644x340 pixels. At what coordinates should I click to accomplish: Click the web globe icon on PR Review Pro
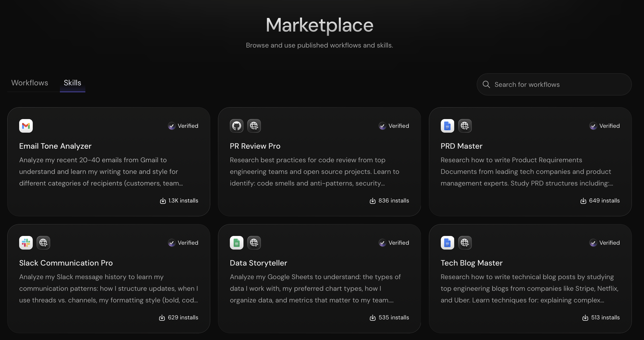pos(254,126)
